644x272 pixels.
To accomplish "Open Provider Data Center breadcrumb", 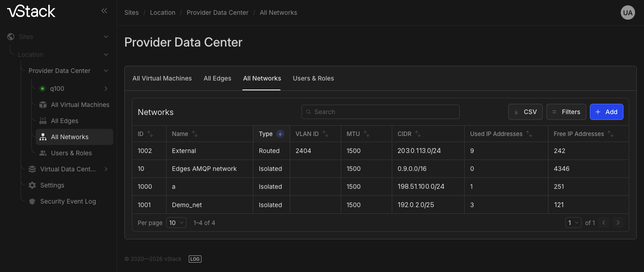I will point(217,13).
